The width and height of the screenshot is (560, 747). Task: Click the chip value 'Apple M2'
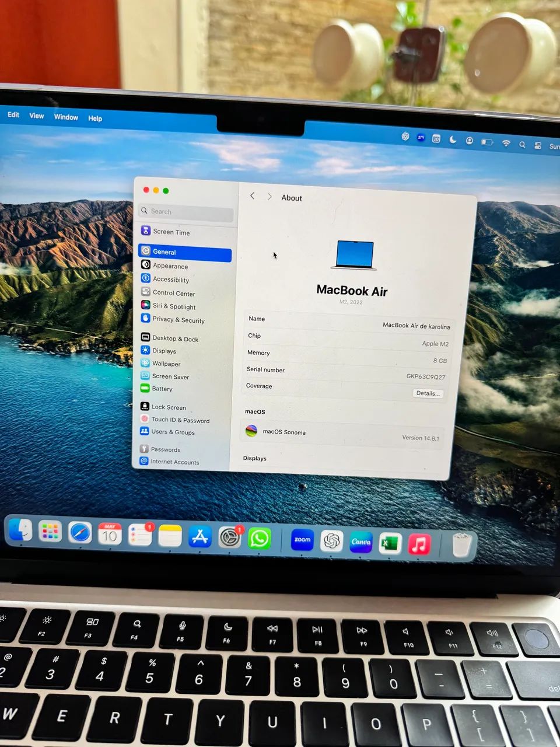click(x=435, y=344)
